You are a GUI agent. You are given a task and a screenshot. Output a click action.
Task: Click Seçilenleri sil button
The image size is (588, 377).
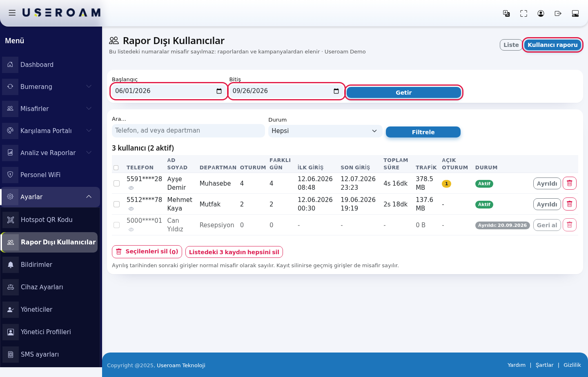tap(147, 252)
